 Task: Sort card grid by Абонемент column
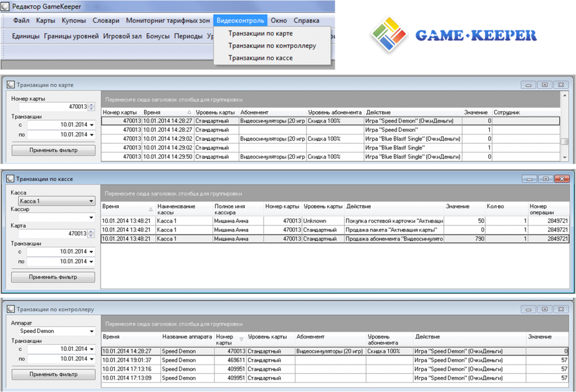click(273, 112)
